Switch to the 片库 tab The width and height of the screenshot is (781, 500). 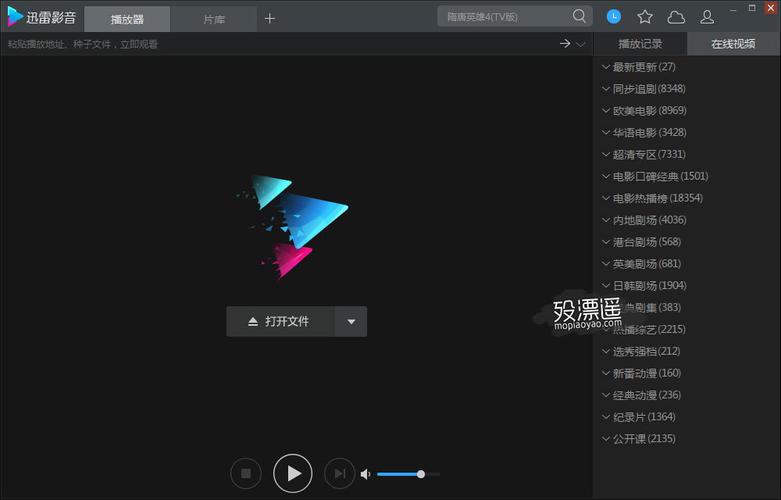214,19
